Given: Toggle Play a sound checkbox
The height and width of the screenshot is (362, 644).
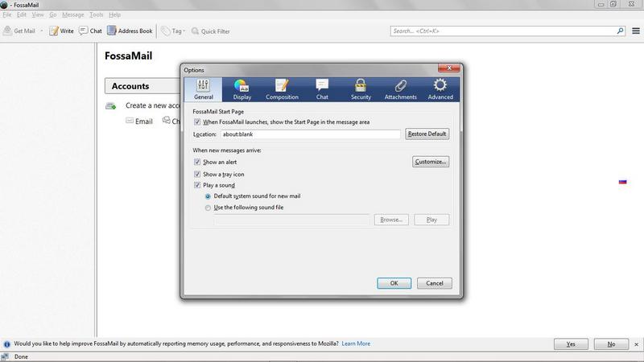Looking at the screenshot, I should pos(197,185).
